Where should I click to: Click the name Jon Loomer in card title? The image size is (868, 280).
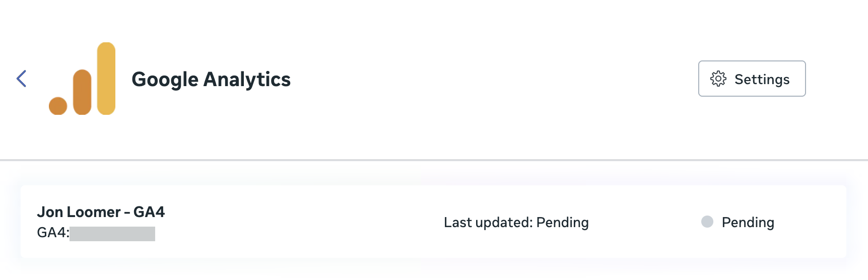pyautogui.click(x=79, y=212)
